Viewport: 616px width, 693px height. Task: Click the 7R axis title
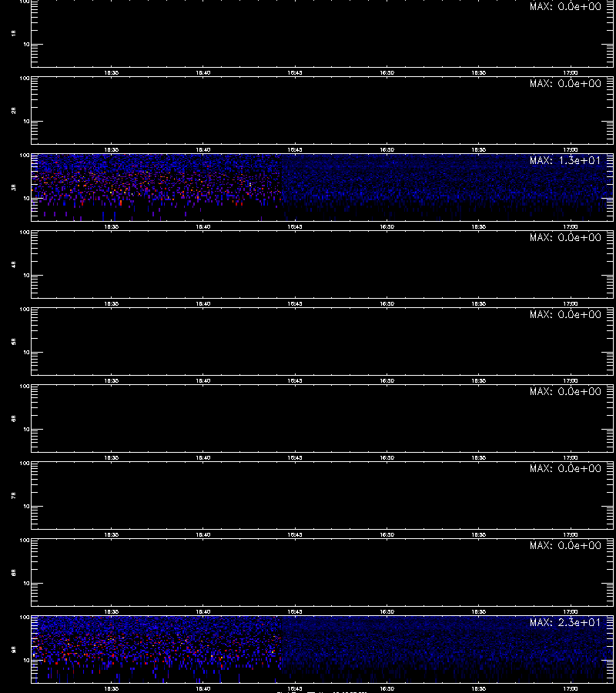pos(14,495)
